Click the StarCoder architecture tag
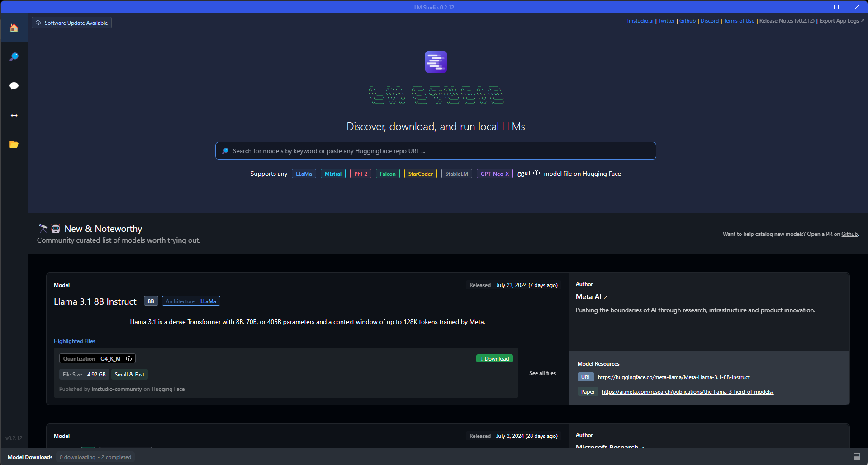This screenshot has width=868, height=465. [x=420, y=174]
